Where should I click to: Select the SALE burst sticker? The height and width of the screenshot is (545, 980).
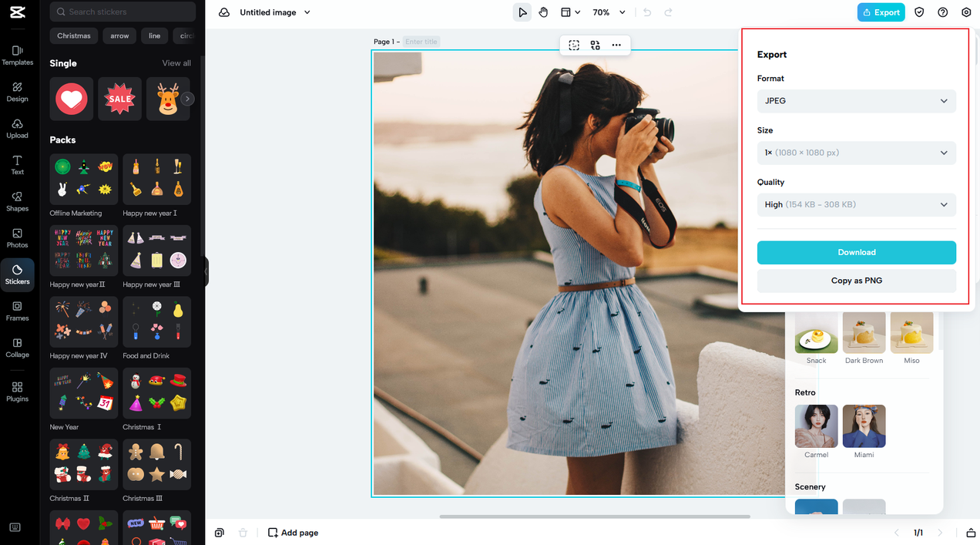click(119, 99)
